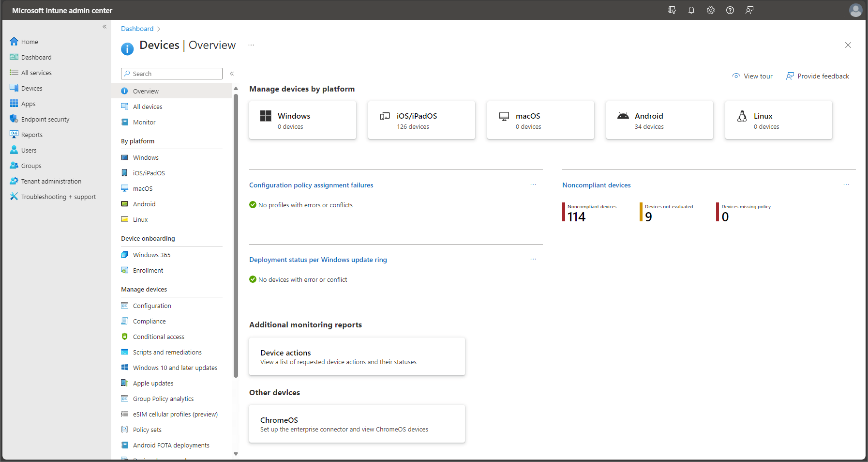Open the notifications bell
This screenshot has height=462, width=868.
pos(691,10)
